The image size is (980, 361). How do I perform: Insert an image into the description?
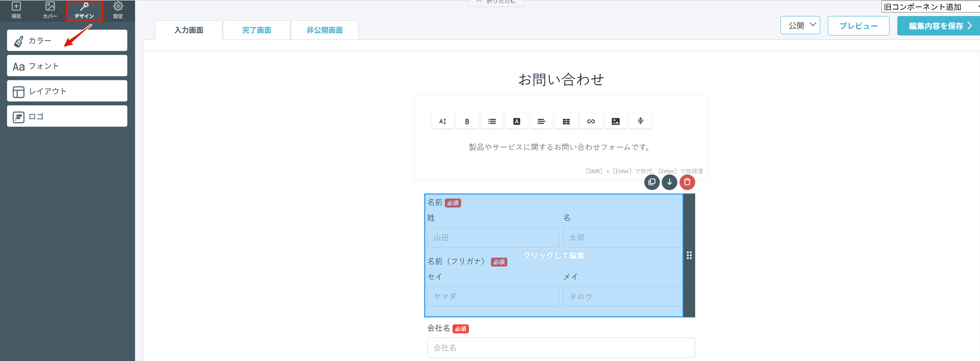[616, 121]
